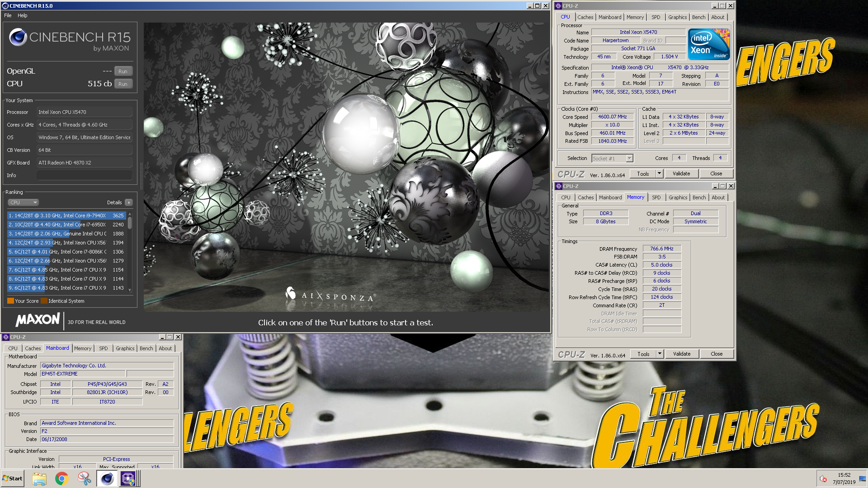Image resolution: width=868 pixels, height=488 pixels.
Task: Click Close button in Memory CPU-Z window
Action: (717, 354)
